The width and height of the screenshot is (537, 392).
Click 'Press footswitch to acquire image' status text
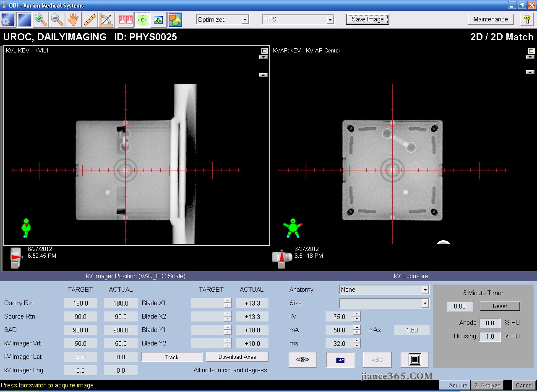pyautogui.click(x=47, y=385)
